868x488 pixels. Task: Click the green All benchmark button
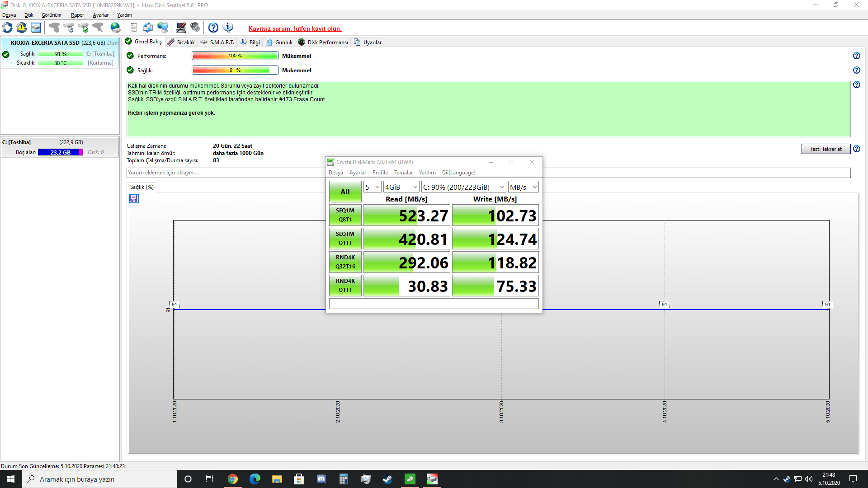click(345, 192)
